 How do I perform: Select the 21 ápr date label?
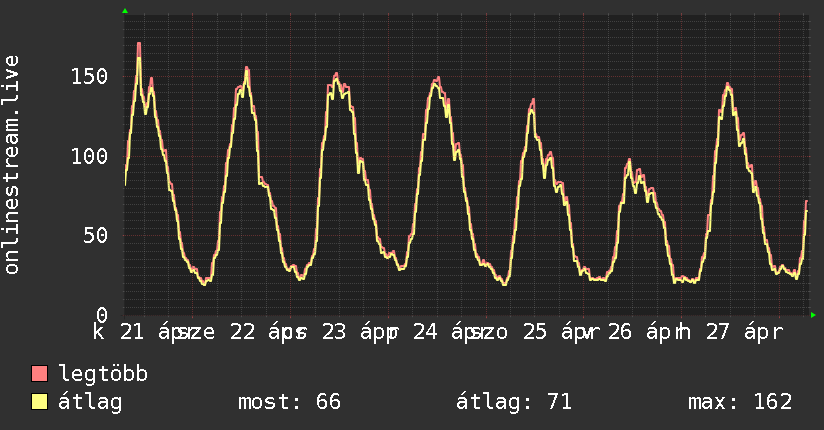[x=150, y=331]
